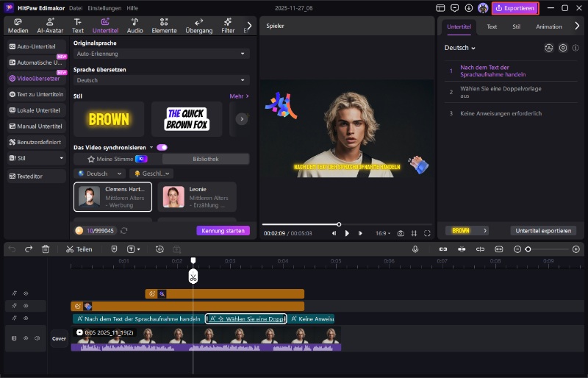This screenshot has height=378, width=588.
Task: Hide the subtitle track with eye icon
Action: pos(26,318)
